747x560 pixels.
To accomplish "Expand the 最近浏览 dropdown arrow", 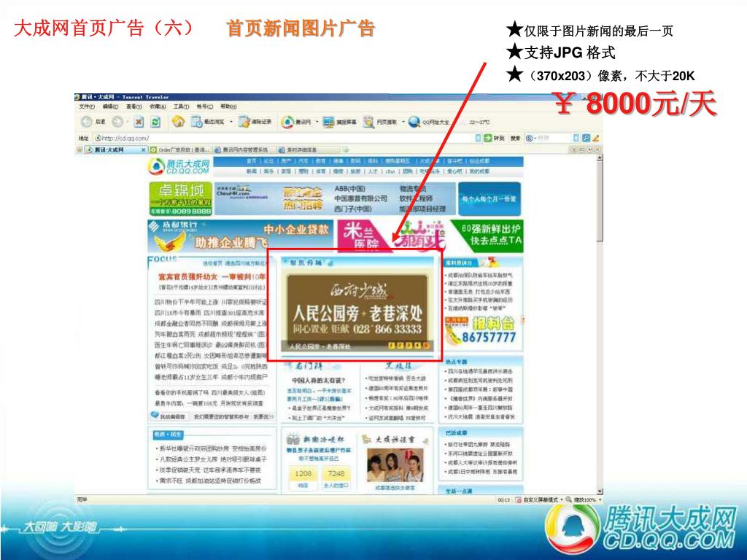I will pos(231,122).
